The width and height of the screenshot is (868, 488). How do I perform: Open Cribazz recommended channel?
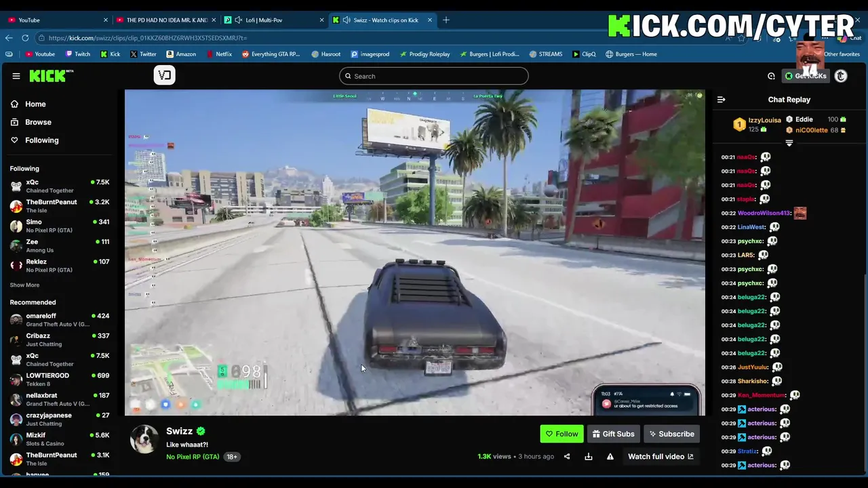point(60,340)
